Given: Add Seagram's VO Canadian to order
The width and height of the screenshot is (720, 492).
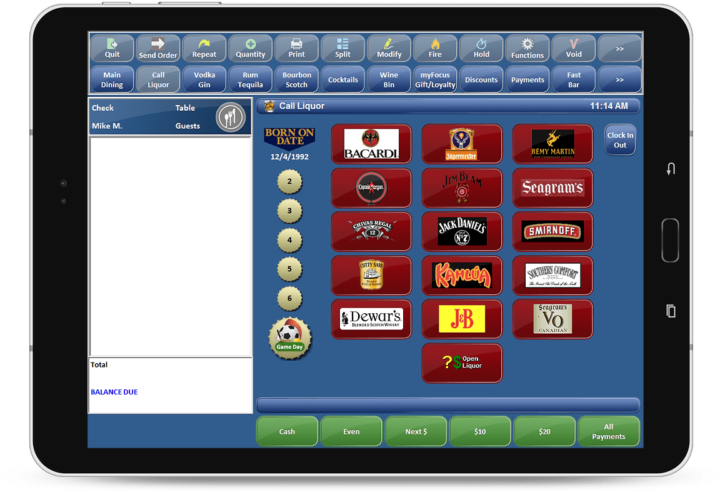Looking at the screenshot, I should (552, 319).
